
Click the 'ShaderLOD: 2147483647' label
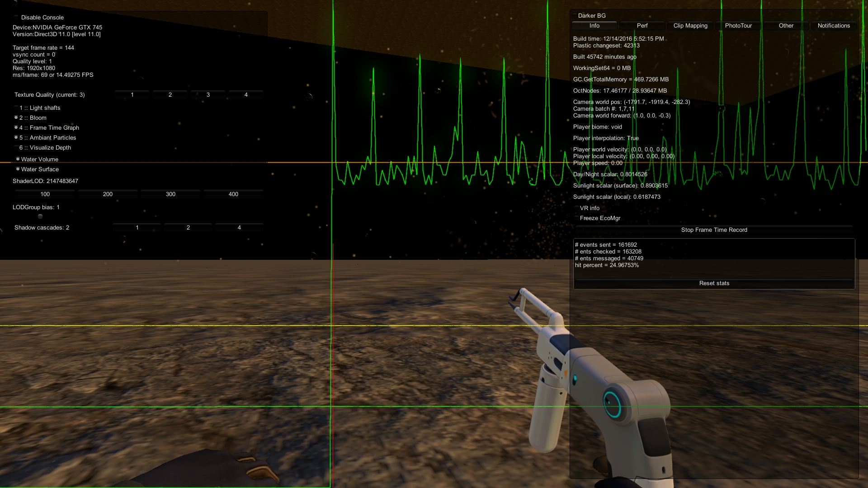(45, 181)
